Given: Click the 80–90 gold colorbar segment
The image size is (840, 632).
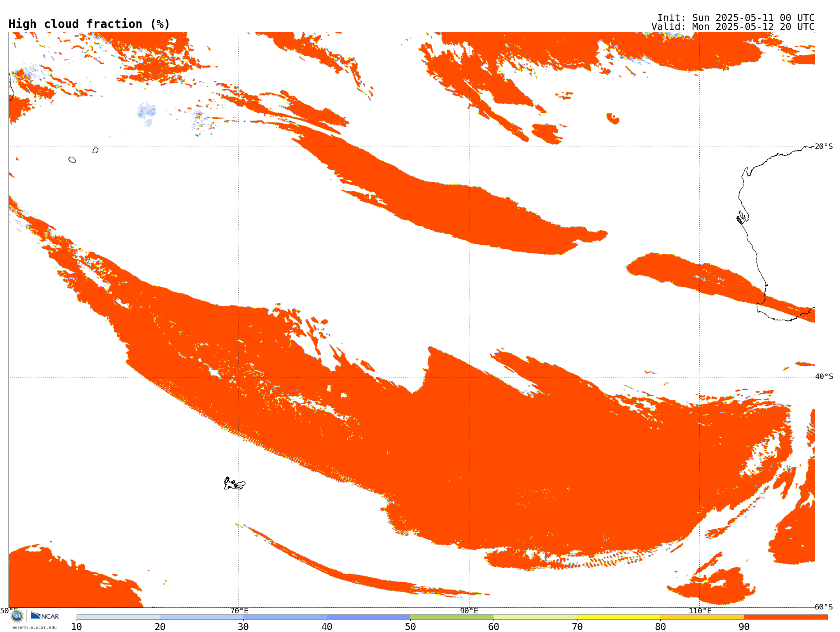Looking at the screenshot, I should pyautogui.click(x=702, y=617).
